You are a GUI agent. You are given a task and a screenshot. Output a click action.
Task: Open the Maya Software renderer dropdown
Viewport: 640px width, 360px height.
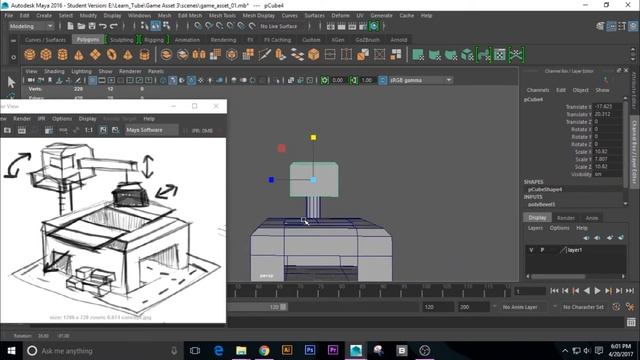tap(151, 130)
